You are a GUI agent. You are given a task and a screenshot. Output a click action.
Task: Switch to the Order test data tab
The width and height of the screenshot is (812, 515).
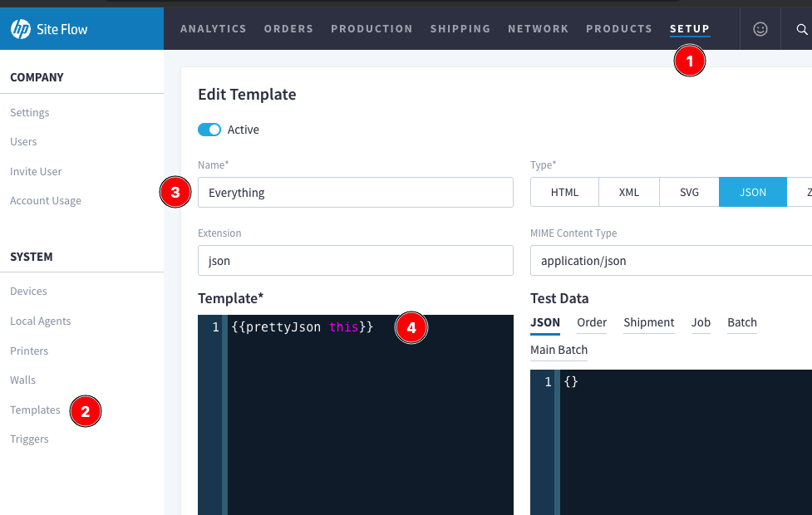592,322
